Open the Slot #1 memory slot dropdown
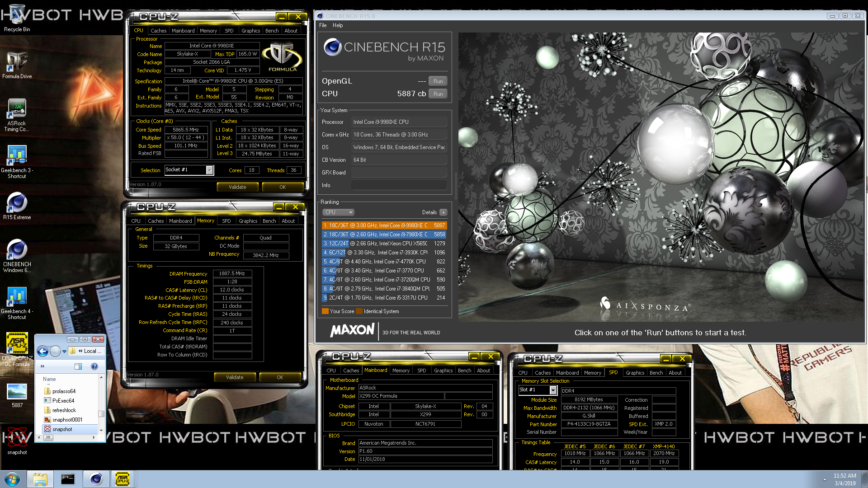 coord(553,390)
